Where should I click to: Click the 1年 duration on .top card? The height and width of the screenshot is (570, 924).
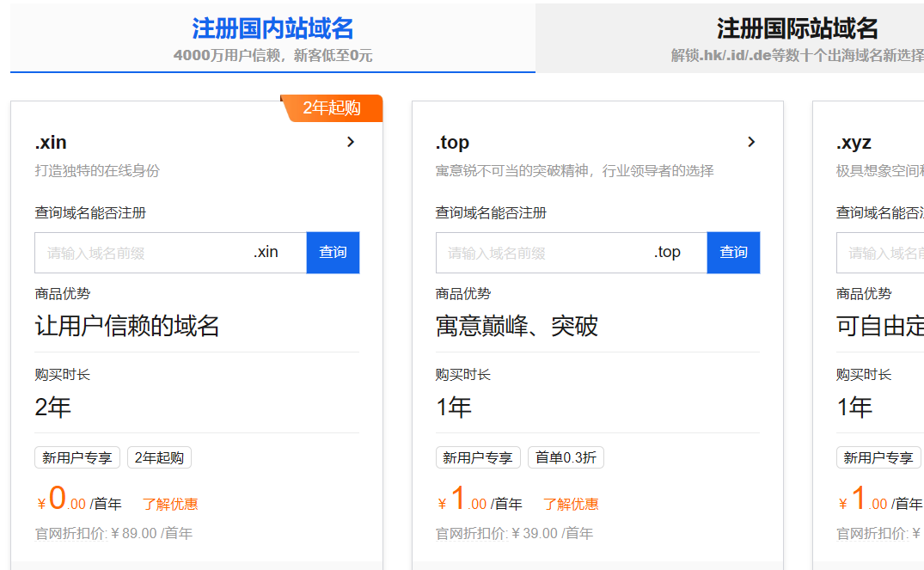point(454,408)
